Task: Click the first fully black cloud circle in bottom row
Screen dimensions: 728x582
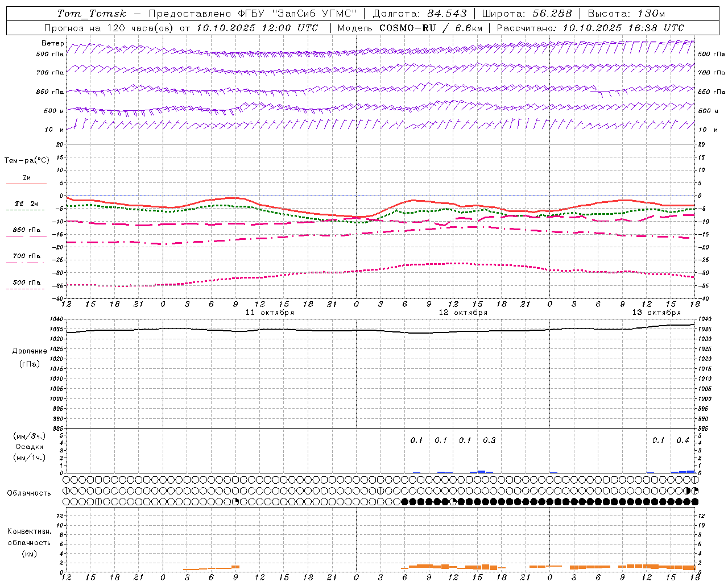Action: click(x=404, y=501)
